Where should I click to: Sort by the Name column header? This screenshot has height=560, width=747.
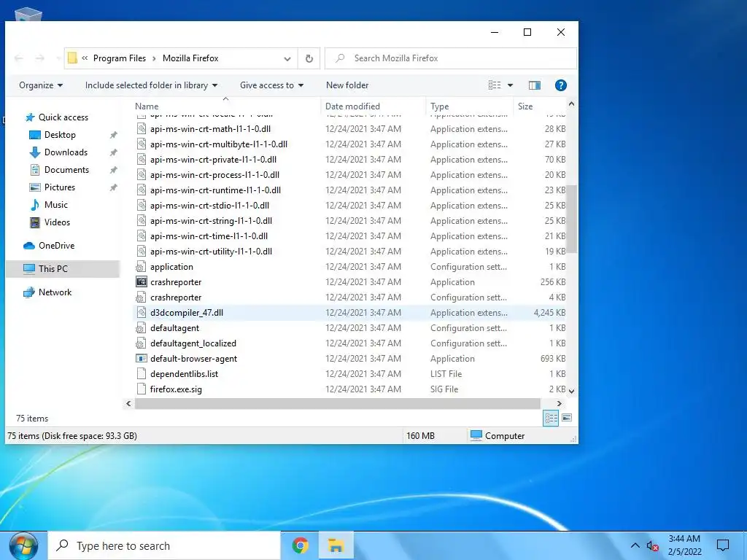point(226,106)
